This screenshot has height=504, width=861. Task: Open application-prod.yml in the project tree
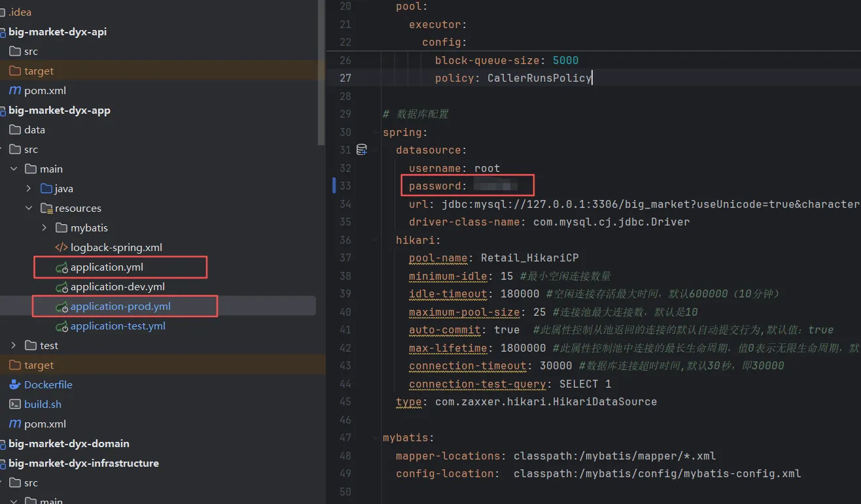click(x=120, y=306)
